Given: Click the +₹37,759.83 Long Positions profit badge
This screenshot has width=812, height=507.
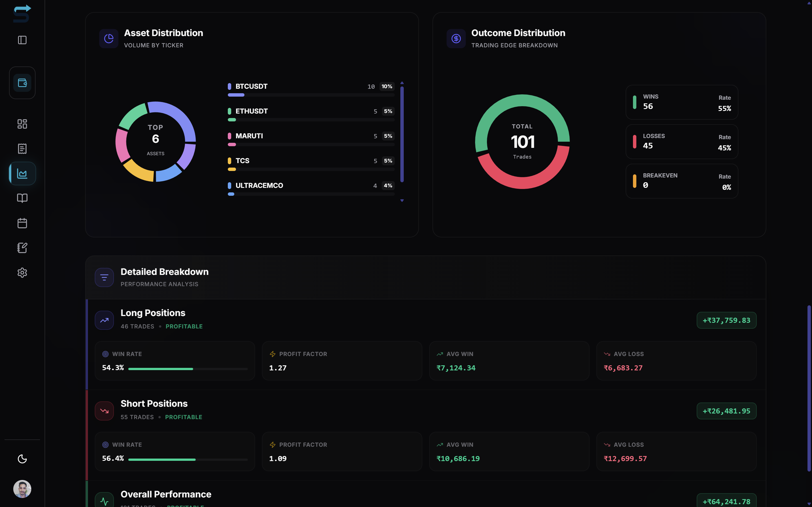Looking at the screenshot, I should tap(727, 320).
